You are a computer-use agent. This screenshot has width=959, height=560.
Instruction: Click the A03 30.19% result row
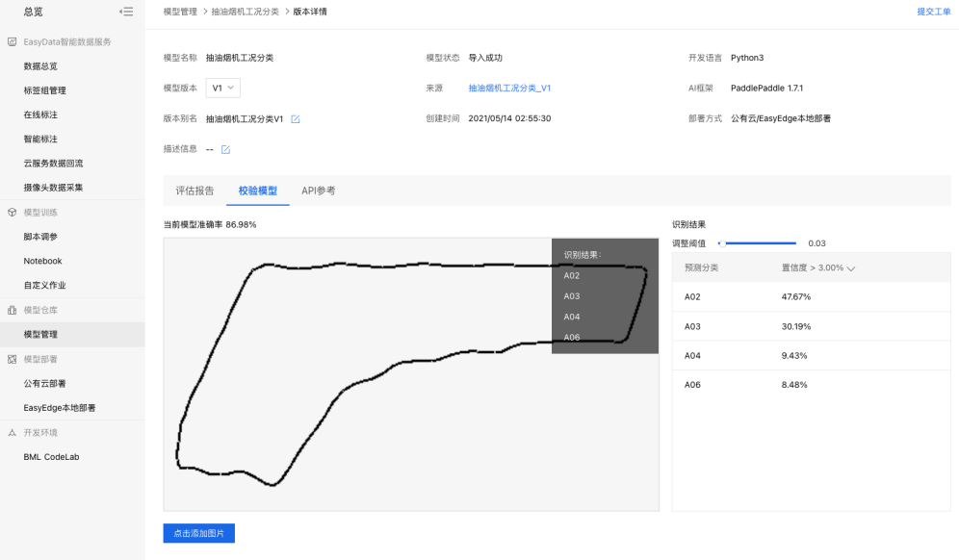pos(811,326)
